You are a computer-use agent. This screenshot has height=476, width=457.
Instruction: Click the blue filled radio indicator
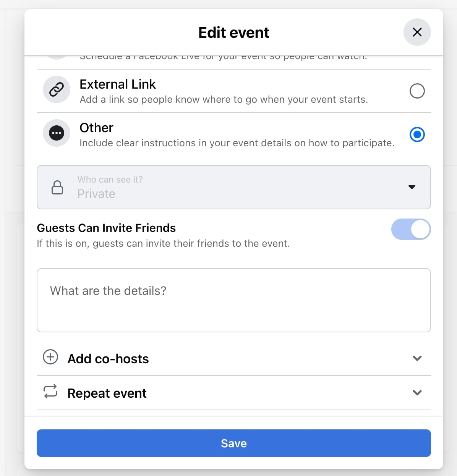pyautogui.click(x=417, y=134)
